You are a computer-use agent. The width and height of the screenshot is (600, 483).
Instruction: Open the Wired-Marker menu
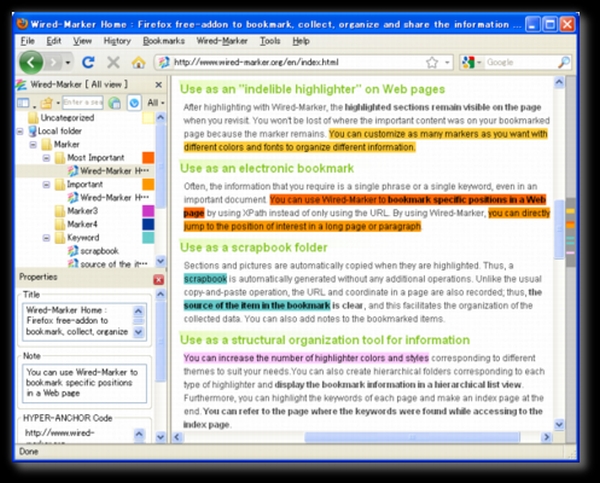[222, 41]
